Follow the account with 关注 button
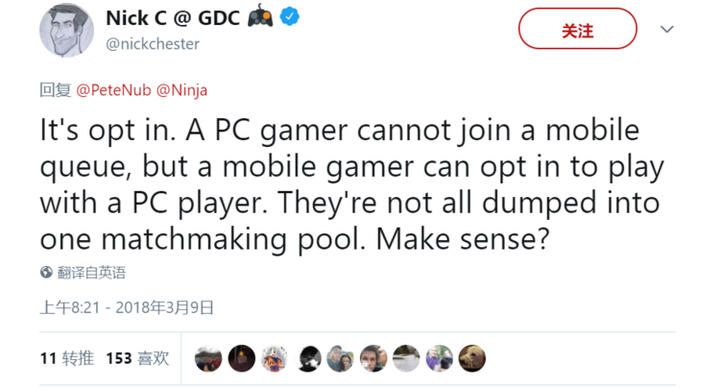 (578, 28)
